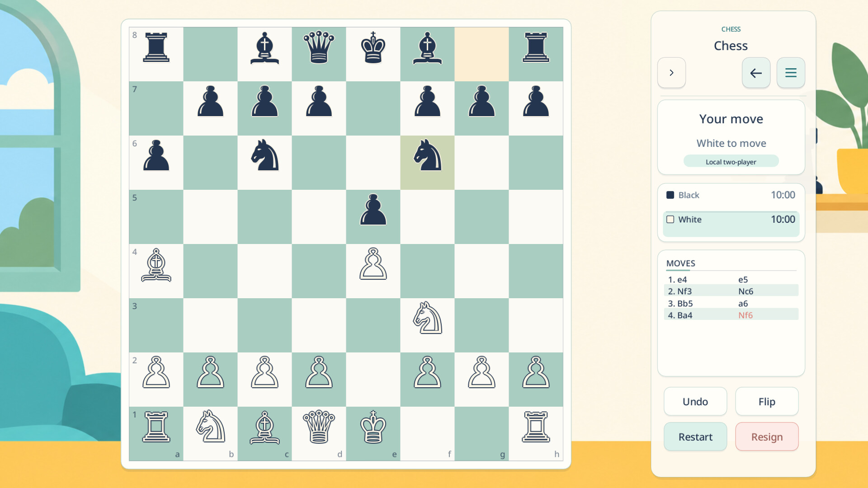This screenshot has height=488, width=868.
Task: Click move Nc6 in the moves list
Action: (x=745, y=291)
